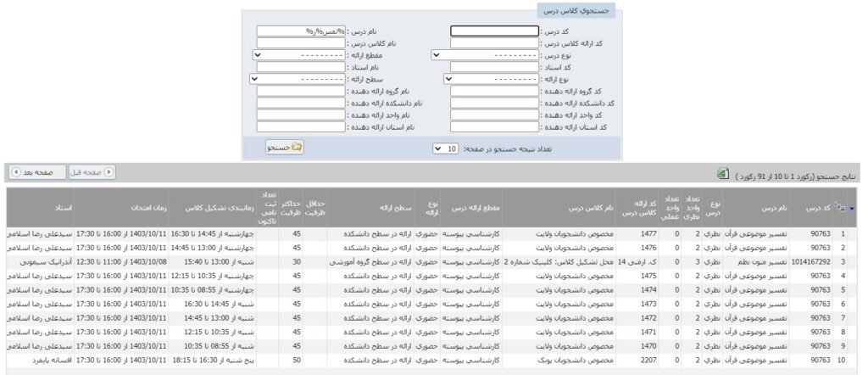
Task: Click the small blue arrow in the table header corner
Action: 851,208
